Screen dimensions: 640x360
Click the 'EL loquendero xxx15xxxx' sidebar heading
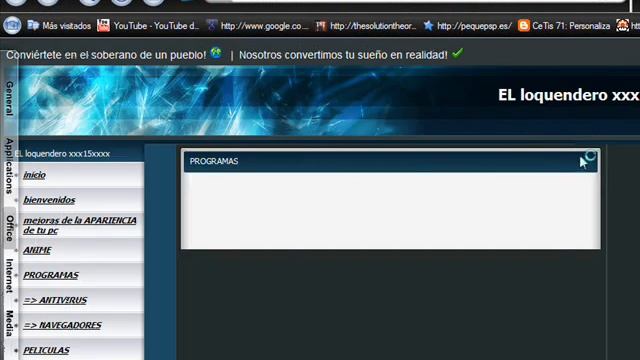62,154
